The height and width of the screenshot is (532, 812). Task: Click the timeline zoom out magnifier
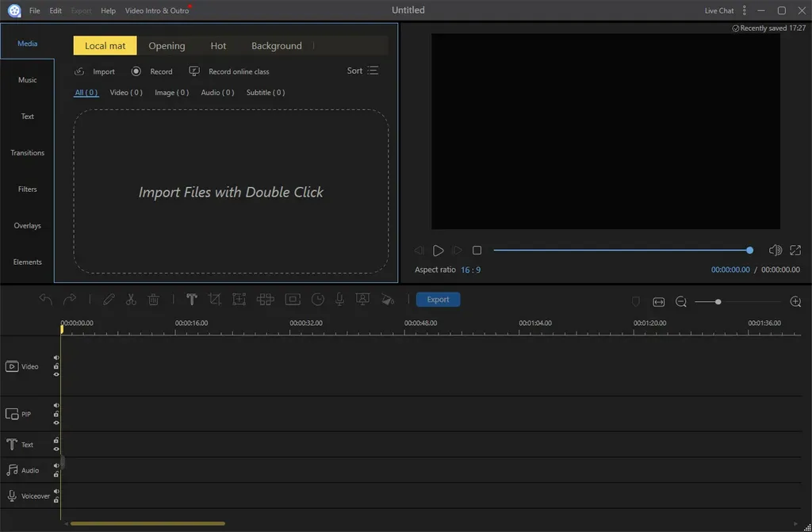681,301
